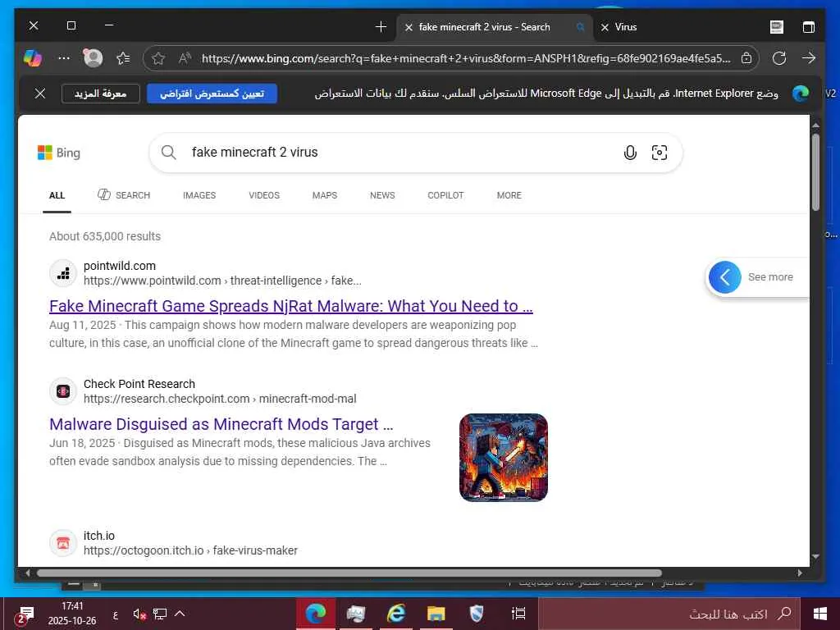Switch to the VIDEOS tab

(264, 195)
